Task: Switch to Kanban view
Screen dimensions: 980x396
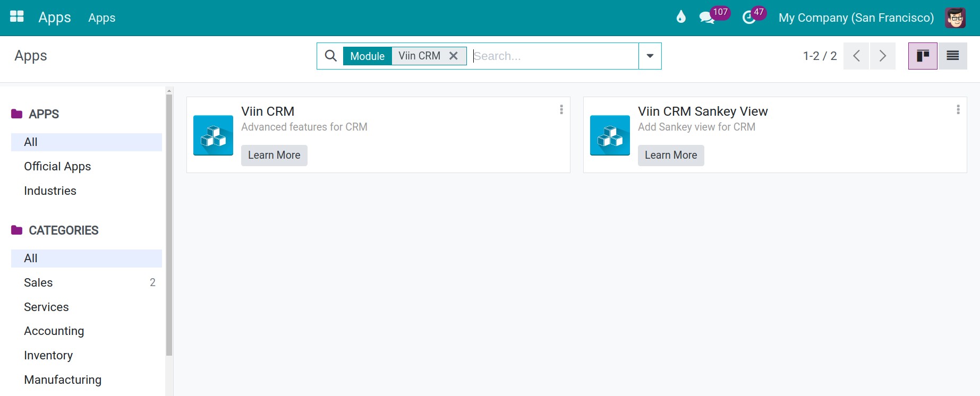Action: pos(923,56)
